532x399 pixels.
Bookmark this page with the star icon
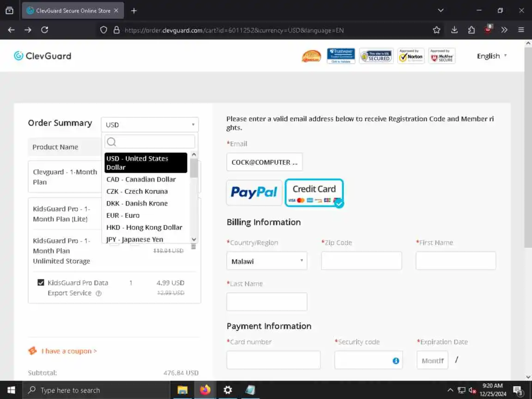(437, 30)
